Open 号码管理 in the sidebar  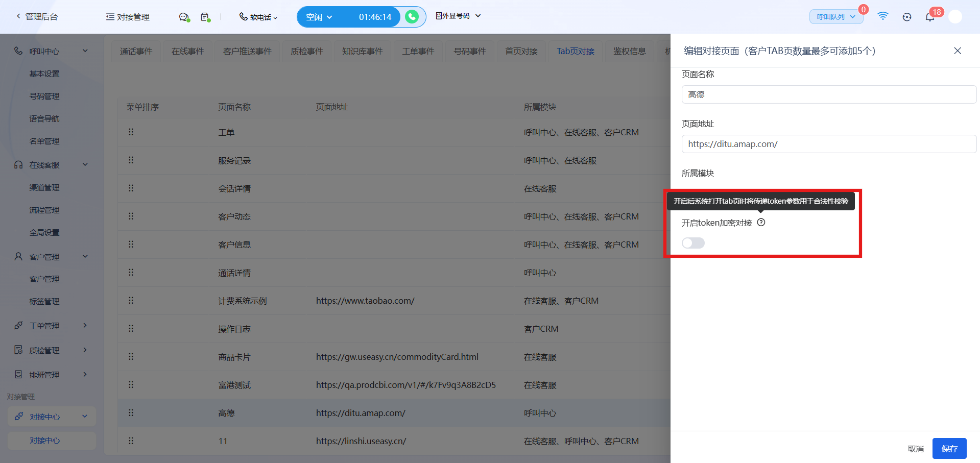(44, 96)
